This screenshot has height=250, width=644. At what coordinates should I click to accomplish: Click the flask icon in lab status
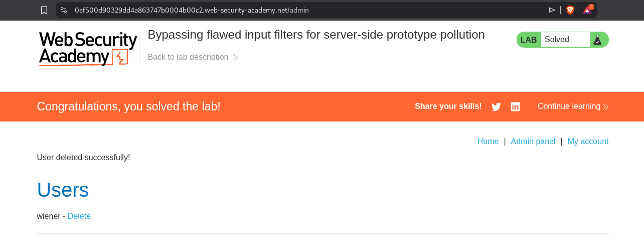point(597,40)
